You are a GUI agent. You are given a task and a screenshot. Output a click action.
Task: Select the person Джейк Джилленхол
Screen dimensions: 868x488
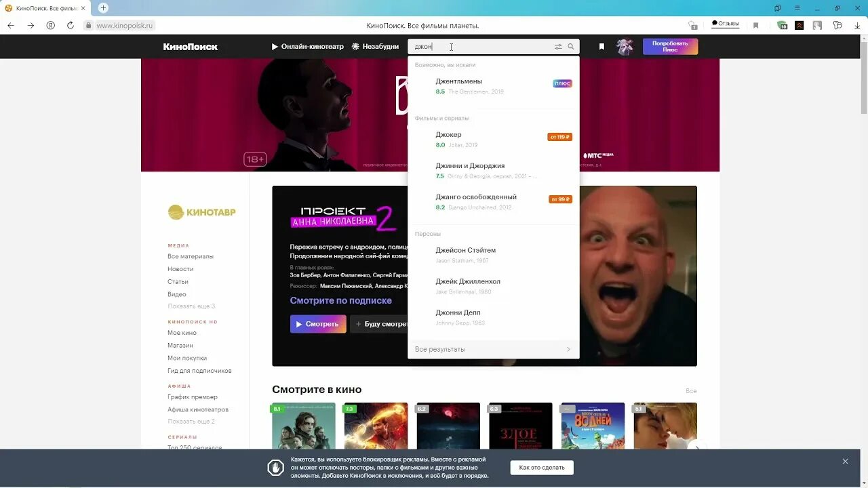click(494, 286)
